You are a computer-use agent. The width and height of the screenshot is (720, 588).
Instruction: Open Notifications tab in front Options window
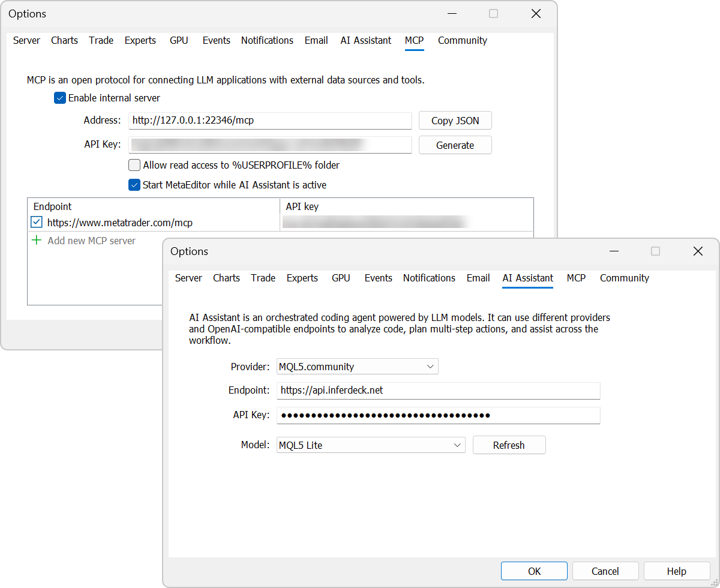(429, 278)
